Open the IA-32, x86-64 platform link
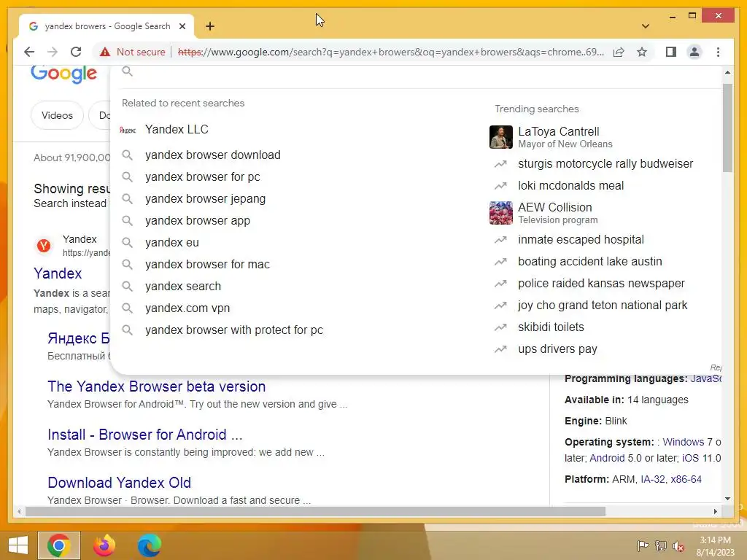The image size is (747, 560). point(671,480)
